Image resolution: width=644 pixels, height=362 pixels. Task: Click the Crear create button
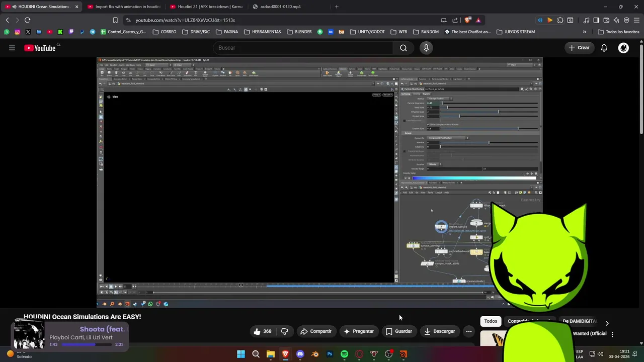pos(579,48)
